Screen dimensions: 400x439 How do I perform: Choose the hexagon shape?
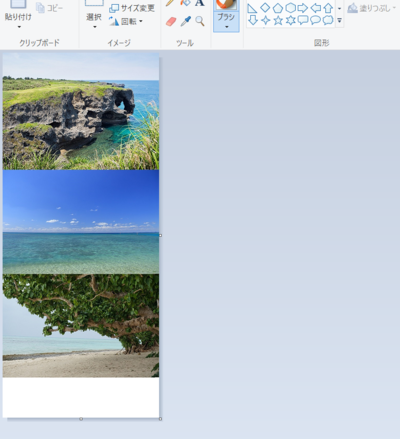pyautogui.click(x=290, y=8)
